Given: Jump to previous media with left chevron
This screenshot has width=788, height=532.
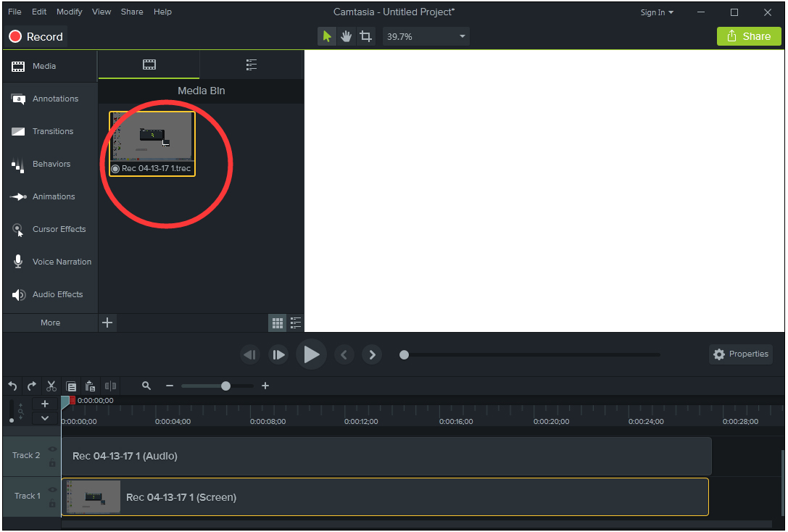Looking at the screenshot, I should pyautogui.click(x=344, y=354).
